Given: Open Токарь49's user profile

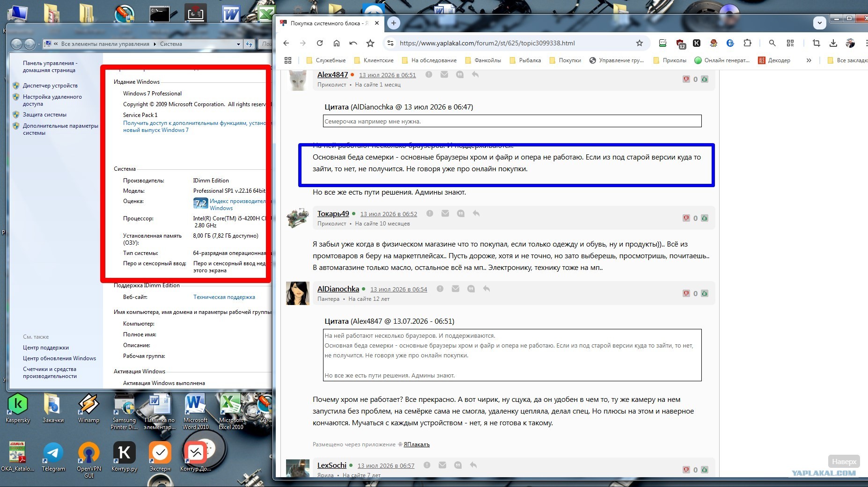Looking at the screenshot, I should pyautogui.click(x=333, y=213).
